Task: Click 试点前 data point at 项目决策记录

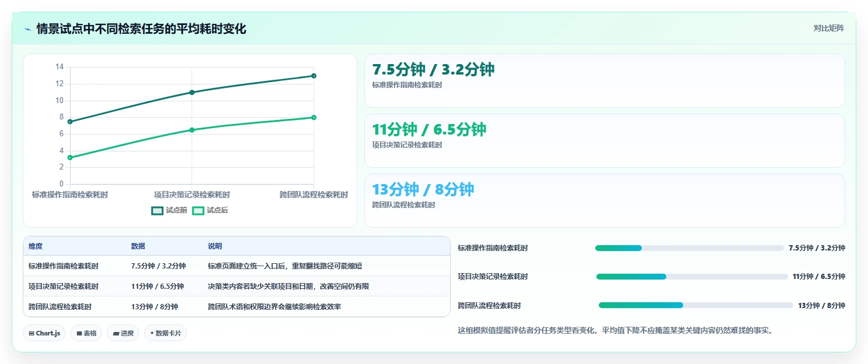Action: pos(192,92)
